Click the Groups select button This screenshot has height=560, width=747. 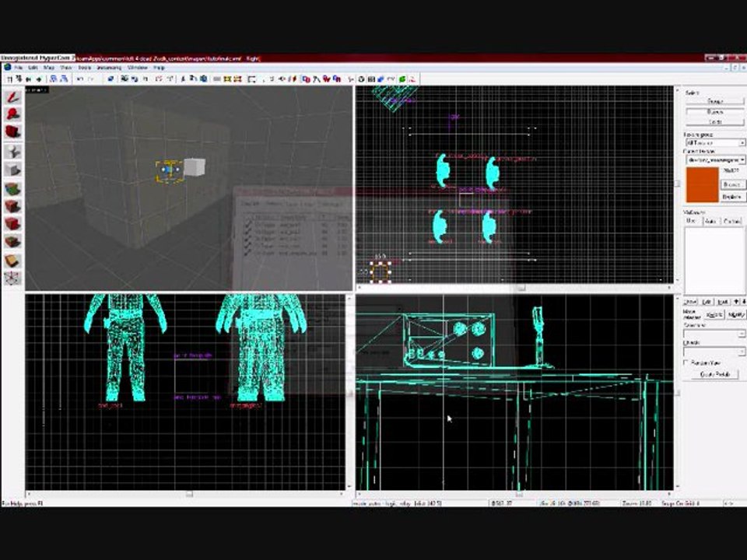pyautogui.click(x=714, y=101)
